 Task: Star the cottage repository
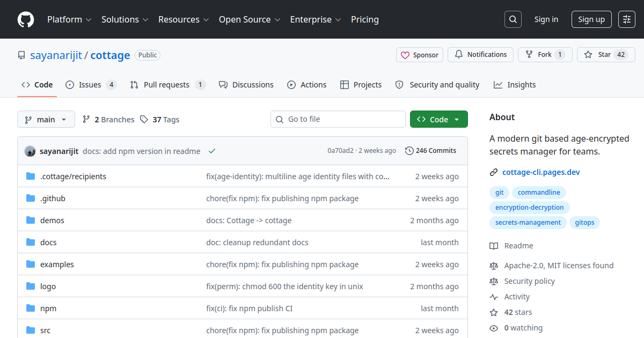click(606, 55)
